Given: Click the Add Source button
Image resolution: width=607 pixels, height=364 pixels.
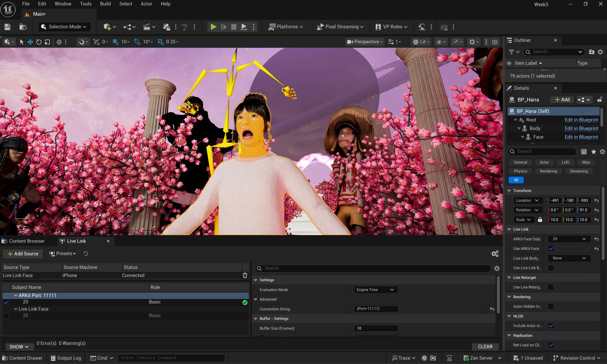Looking at the screenshot, I should pyautogui.click(x=23, y=254).
